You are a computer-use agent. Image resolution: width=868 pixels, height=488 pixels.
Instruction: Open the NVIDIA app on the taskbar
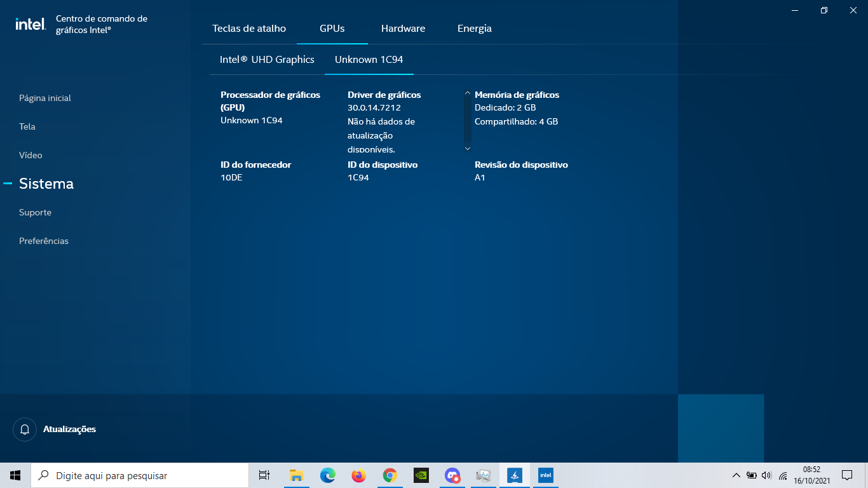click(x=421, y=475)
